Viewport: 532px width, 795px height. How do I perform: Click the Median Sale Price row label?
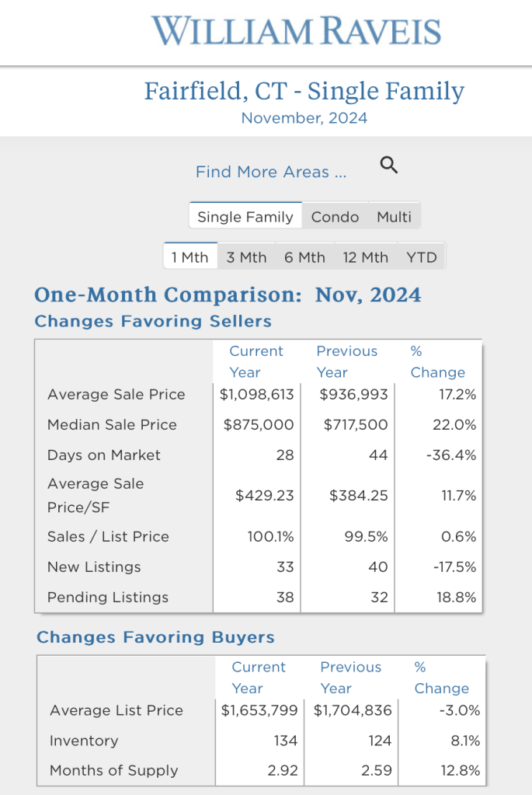click(x=112, y=425)
